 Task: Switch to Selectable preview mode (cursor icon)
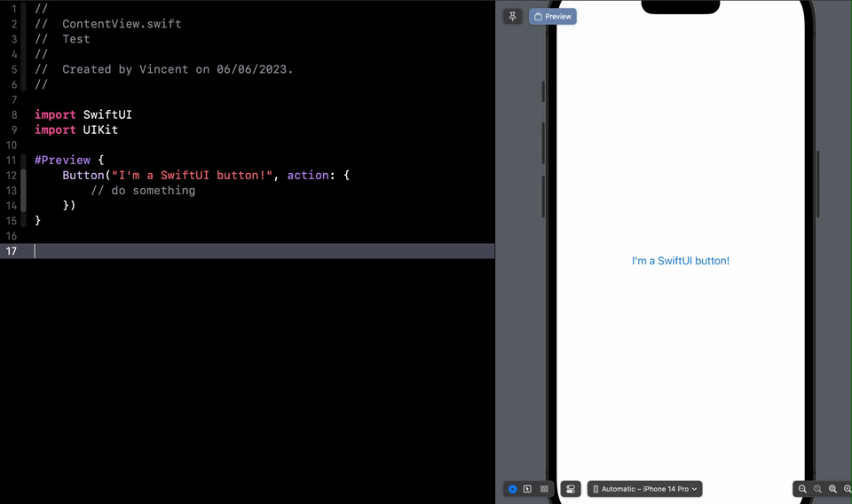point(527,489)
